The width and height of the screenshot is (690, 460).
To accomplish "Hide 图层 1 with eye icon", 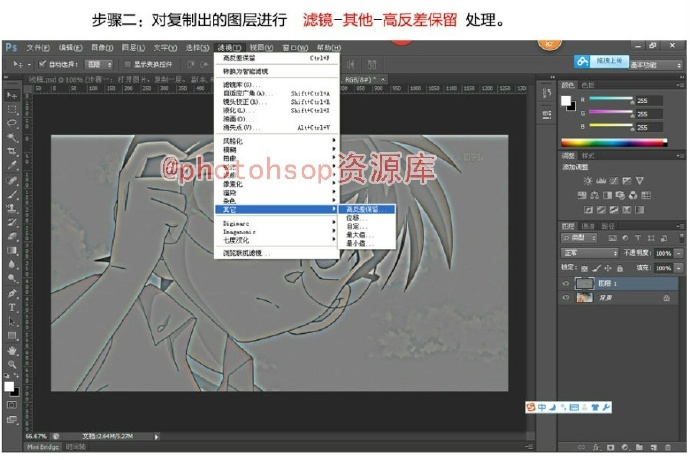I will coord(565,283).
